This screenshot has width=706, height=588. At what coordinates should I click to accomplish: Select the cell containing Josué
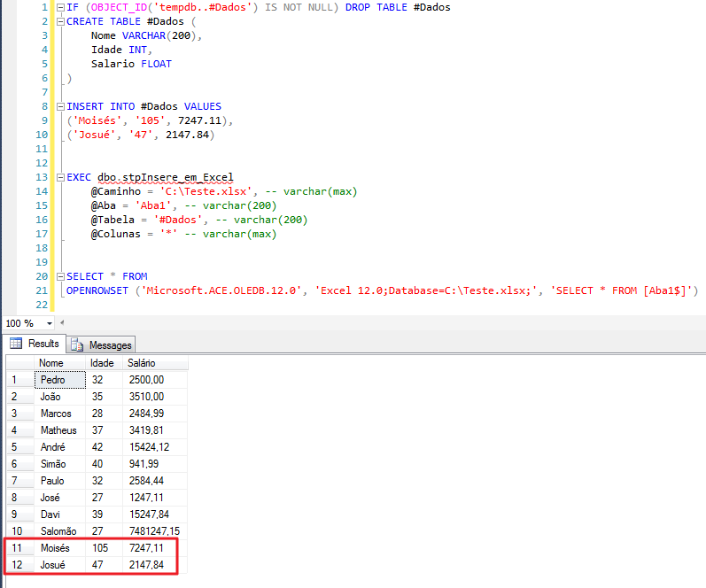60,565
